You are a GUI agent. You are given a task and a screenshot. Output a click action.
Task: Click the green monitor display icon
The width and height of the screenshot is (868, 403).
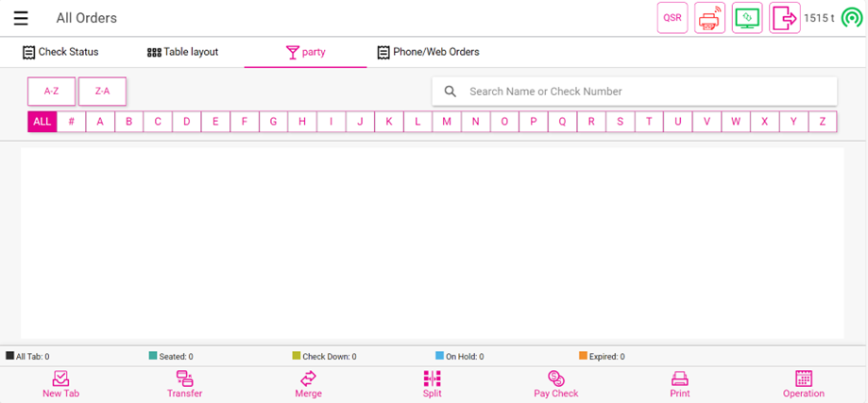(x=747, y=18)
